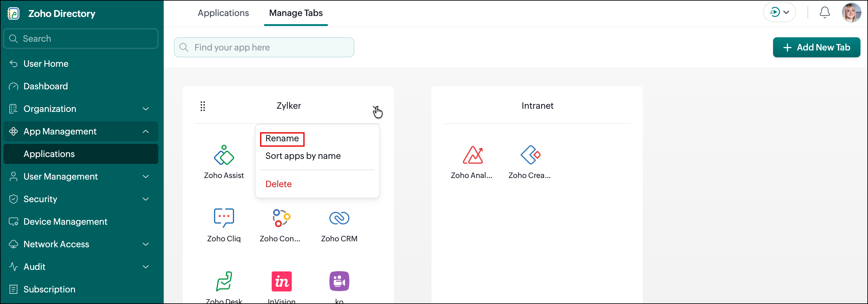Image resolution: width=868 pixels, height=304 pixels.
Task: Select the InVision app icon
Action: pyautogui.click(x=281, y=281)
